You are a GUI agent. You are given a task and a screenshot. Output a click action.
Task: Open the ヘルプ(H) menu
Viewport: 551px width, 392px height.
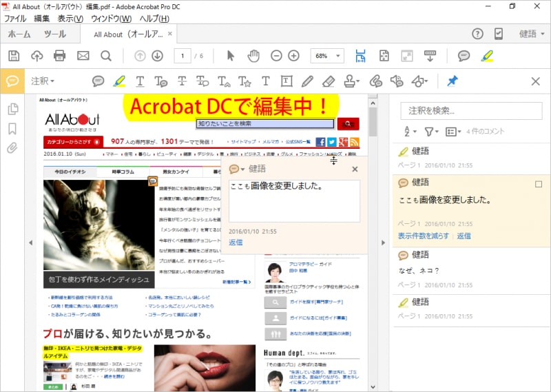[154, 19]
